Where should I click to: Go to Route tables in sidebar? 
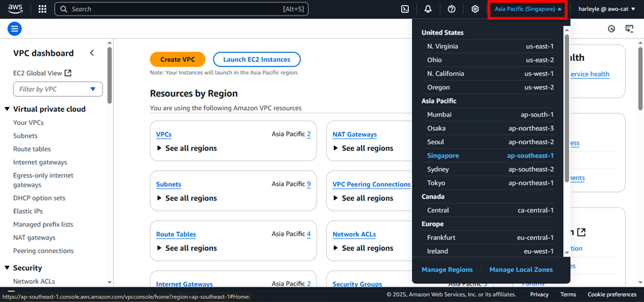[32, 149]
